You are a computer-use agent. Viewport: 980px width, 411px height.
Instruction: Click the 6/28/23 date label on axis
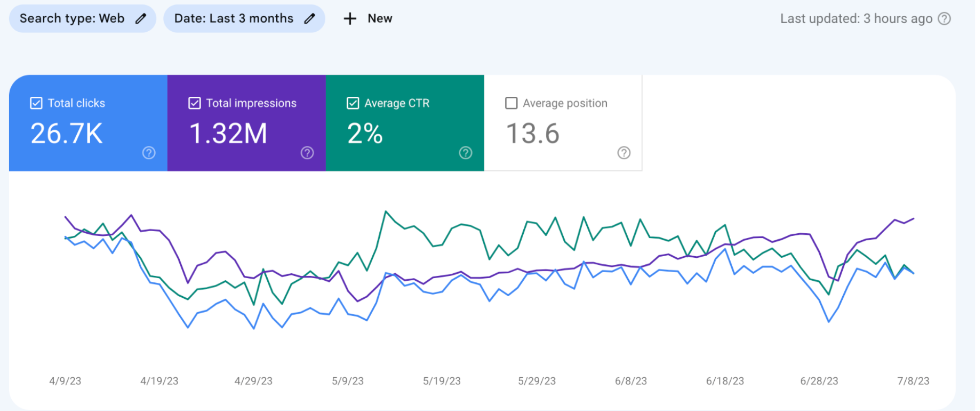[x=819, y=381]
